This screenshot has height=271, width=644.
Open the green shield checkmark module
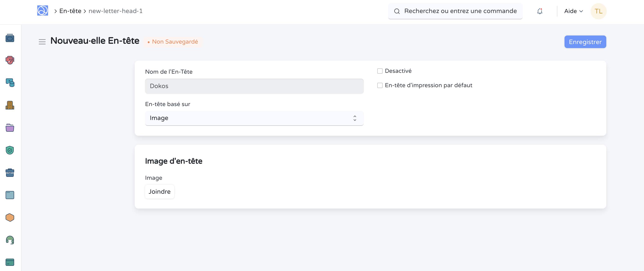10,150
